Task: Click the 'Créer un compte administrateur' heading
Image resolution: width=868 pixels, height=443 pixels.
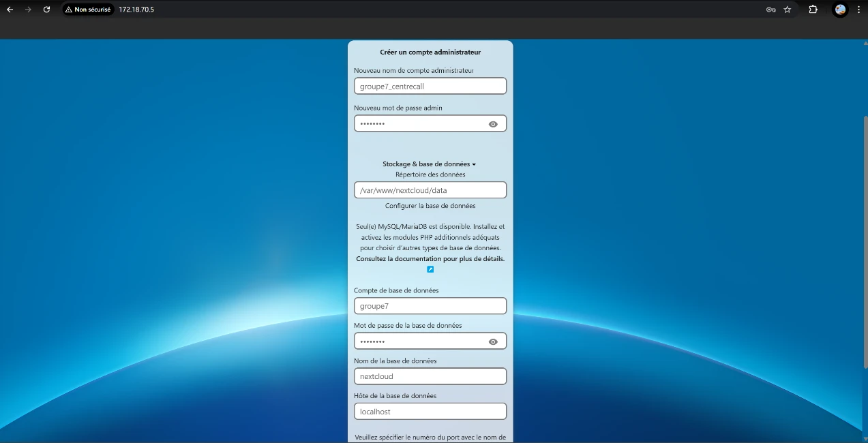Action: [x=430, y=52]
